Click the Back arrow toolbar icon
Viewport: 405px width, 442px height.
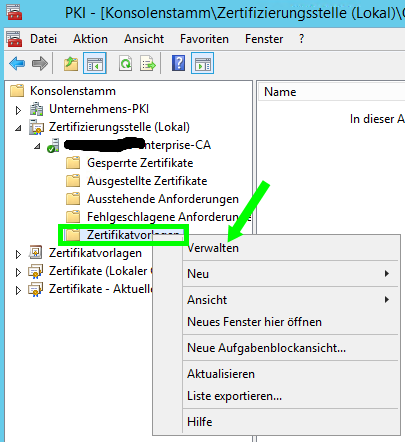pos(17,63)
